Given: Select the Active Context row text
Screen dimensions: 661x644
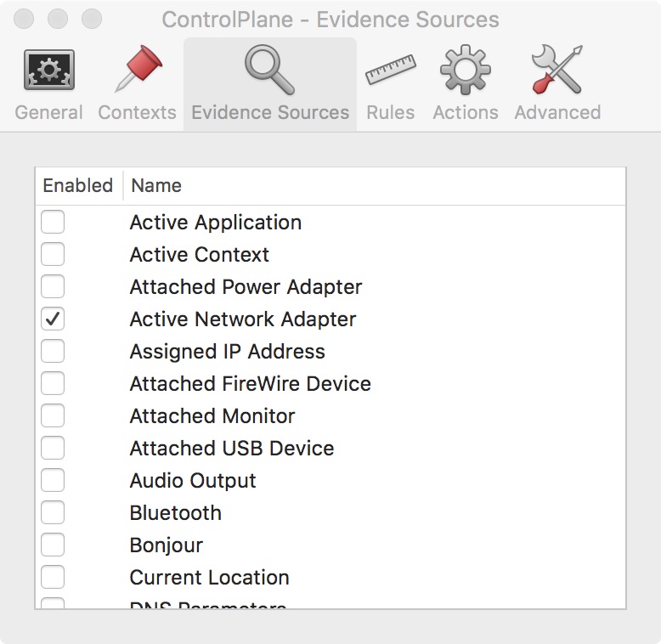Looking at the screenshot, I should pos(200,255).
